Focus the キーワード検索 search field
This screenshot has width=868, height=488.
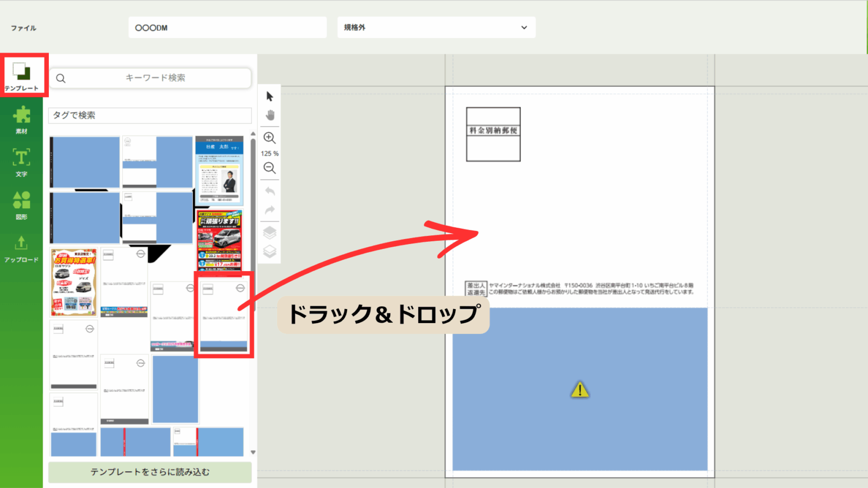point(155,78)
